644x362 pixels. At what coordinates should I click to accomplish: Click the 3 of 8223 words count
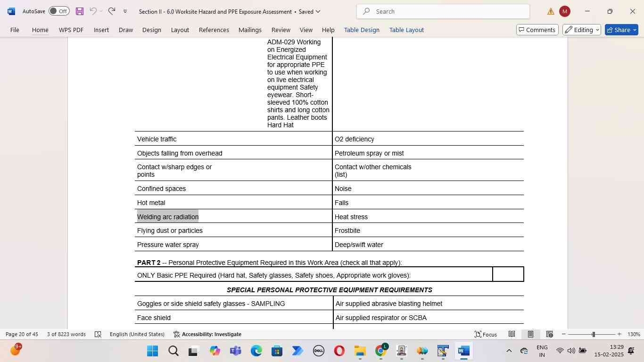coord(66,334)
